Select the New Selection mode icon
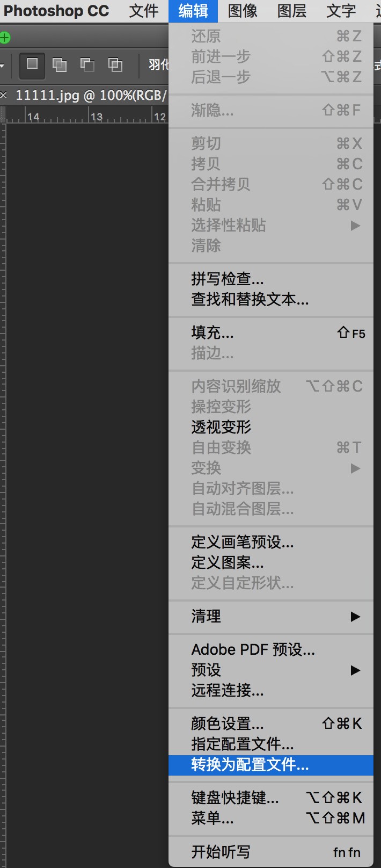Viewport: 381px width, 868px height. 32,65
